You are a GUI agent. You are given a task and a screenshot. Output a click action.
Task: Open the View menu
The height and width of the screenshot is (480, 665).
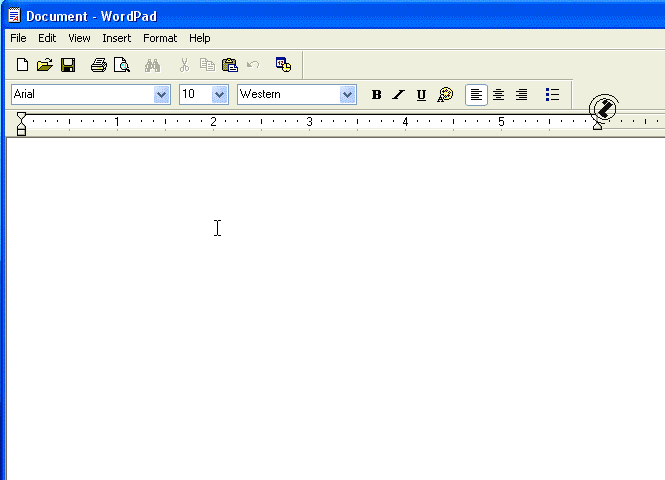(x=79, y=38)
